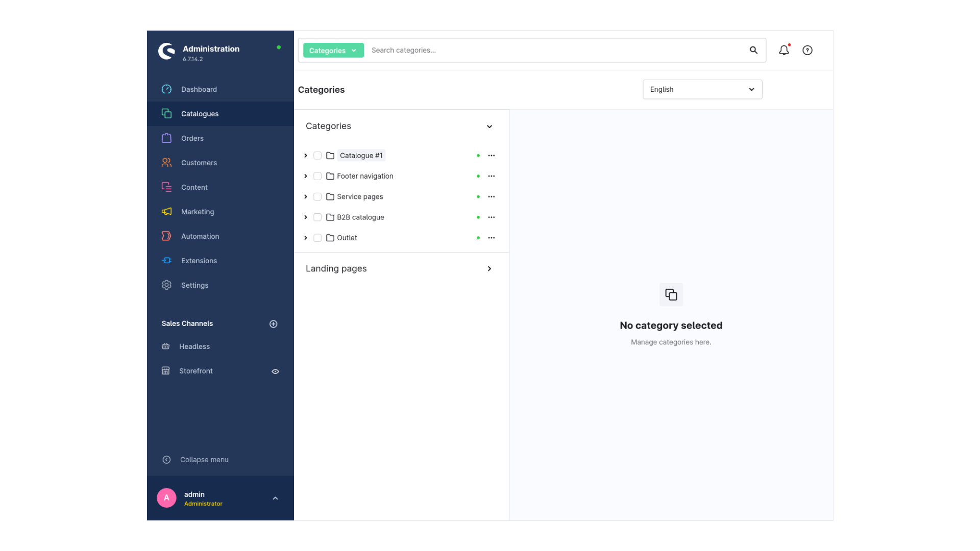The height and width of the screenshot is (551, 980).
Task: Click the Extensions plug icon
Action: tap(166, 261)
